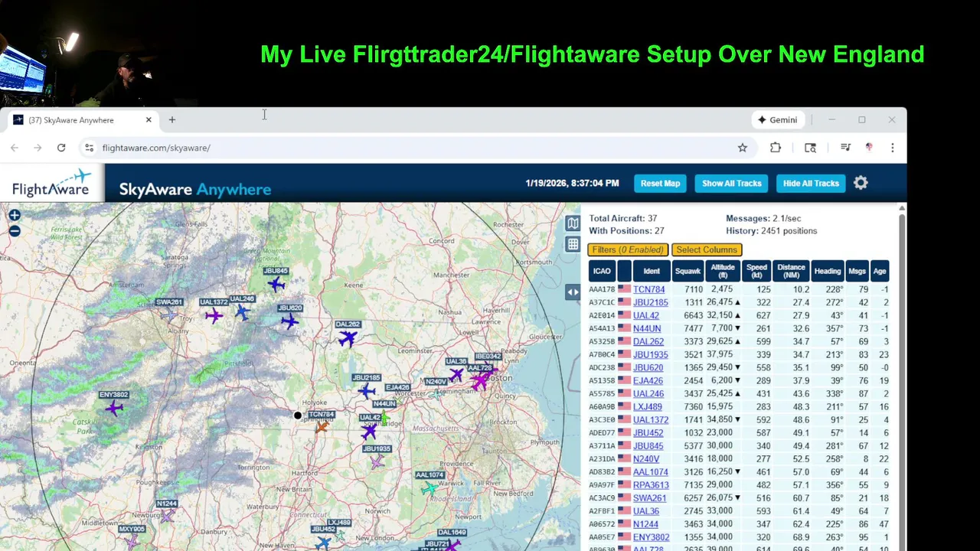Click Show All Tracks button
The image size is (980, 551).
tap(731, 184)
